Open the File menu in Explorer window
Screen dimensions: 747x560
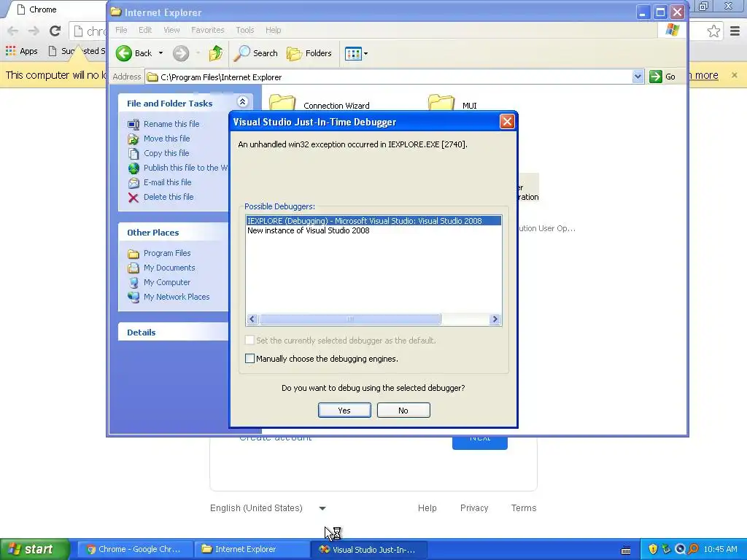click(121, 30)
